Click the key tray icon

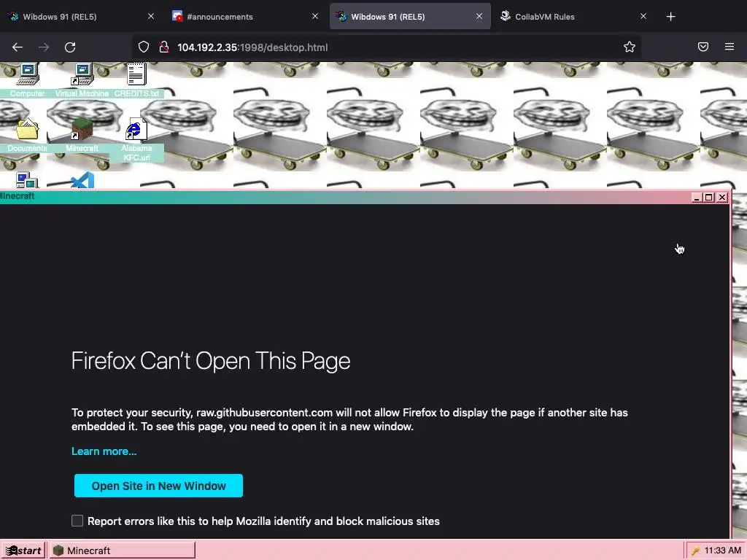(x=695, y=551)
